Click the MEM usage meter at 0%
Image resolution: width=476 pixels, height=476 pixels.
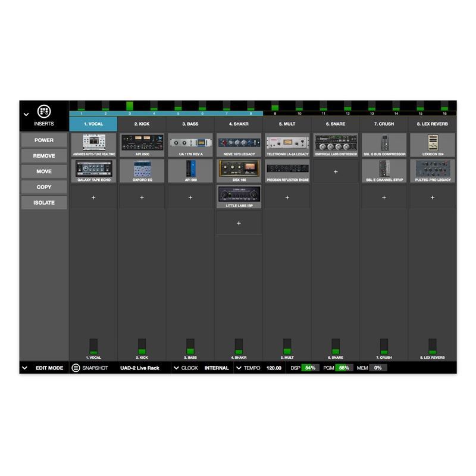coord(378,368)
